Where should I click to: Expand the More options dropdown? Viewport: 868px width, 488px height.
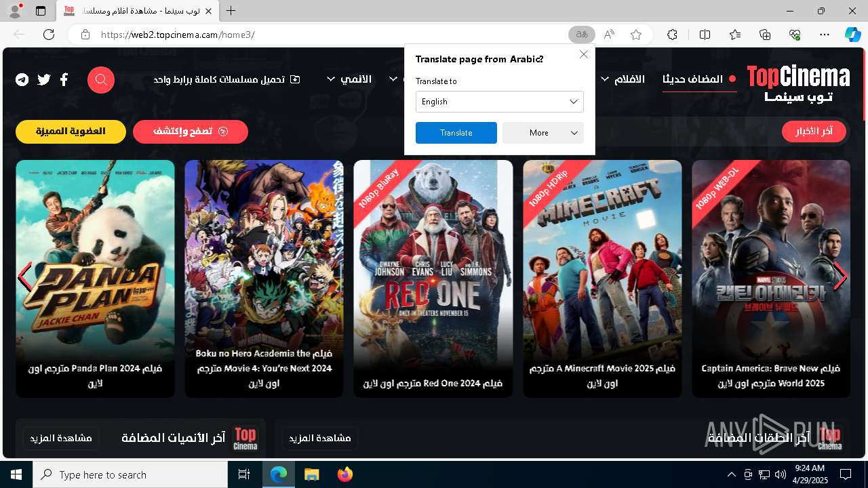(x=543, y=133)
